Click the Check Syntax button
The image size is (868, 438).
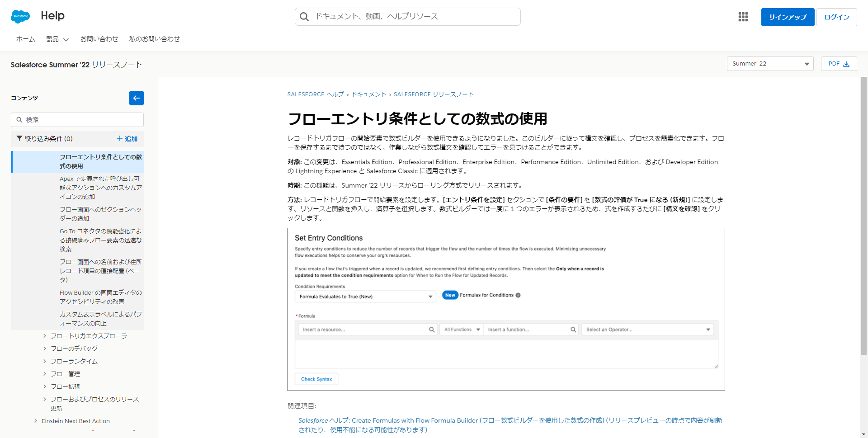[x=316, y=379]
